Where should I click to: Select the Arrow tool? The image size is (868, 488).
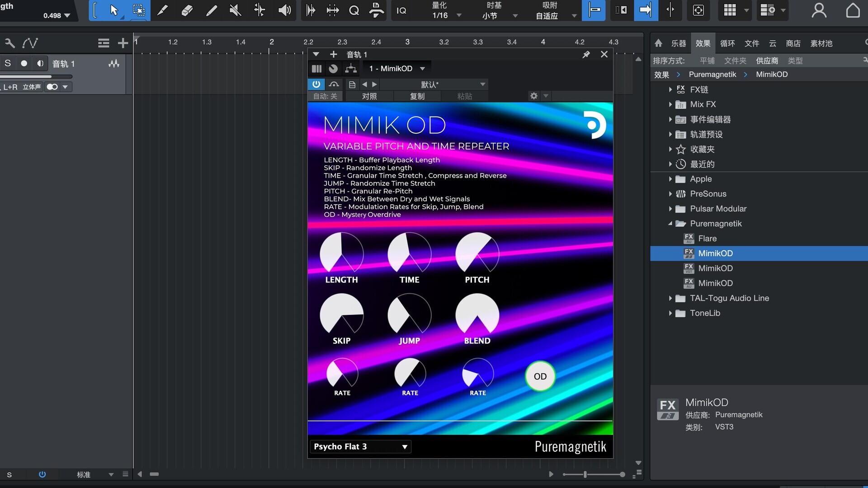(x=113, y=10)
